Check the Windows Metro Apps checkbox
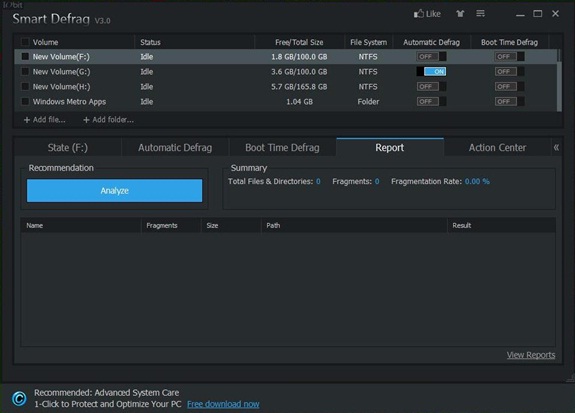The height and width of the screenshot is (413, 575). pos(25,102)
